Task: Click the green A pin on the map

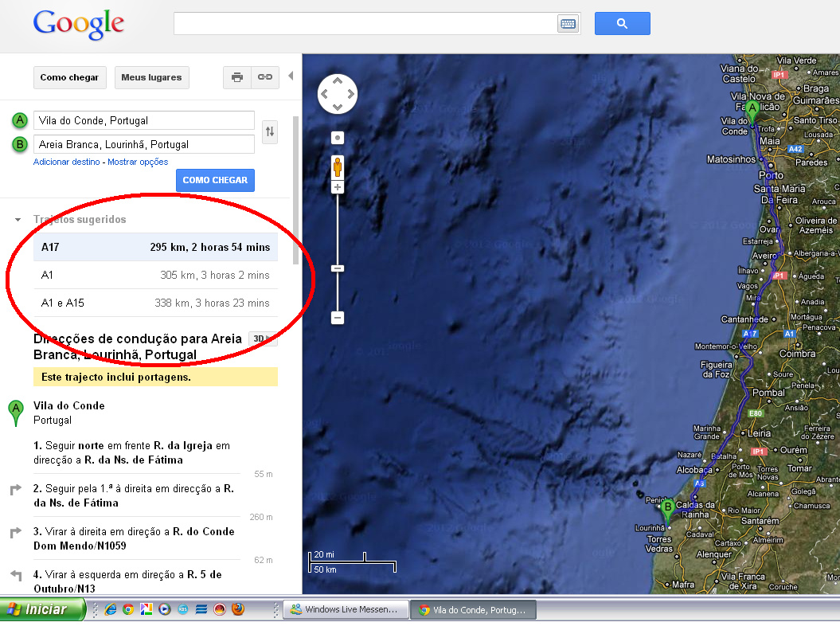Action: point(752,112)
